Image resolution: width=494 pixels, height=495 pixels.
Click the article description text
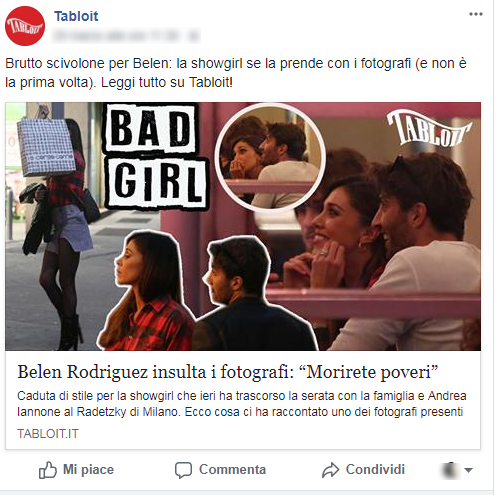tap(242, 404)
